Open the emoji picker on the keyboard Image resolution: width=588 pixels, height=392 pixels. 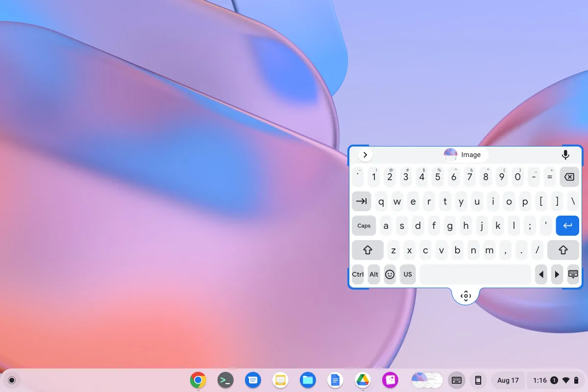390,274
